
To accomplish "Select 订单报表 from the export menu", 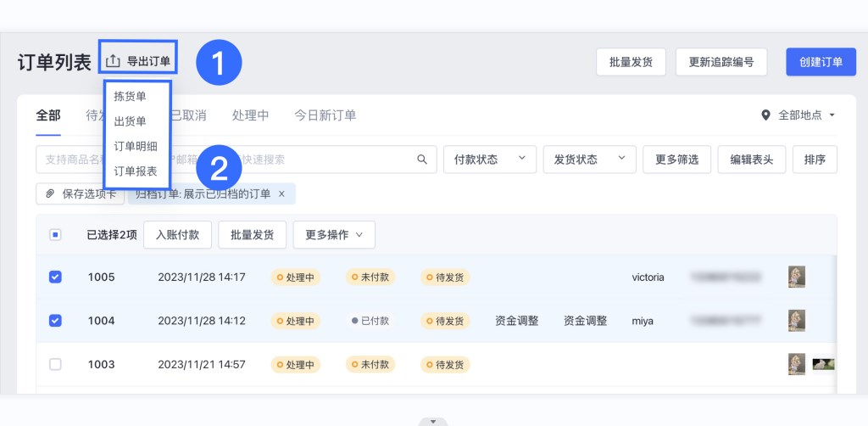I will click(136, 171).
